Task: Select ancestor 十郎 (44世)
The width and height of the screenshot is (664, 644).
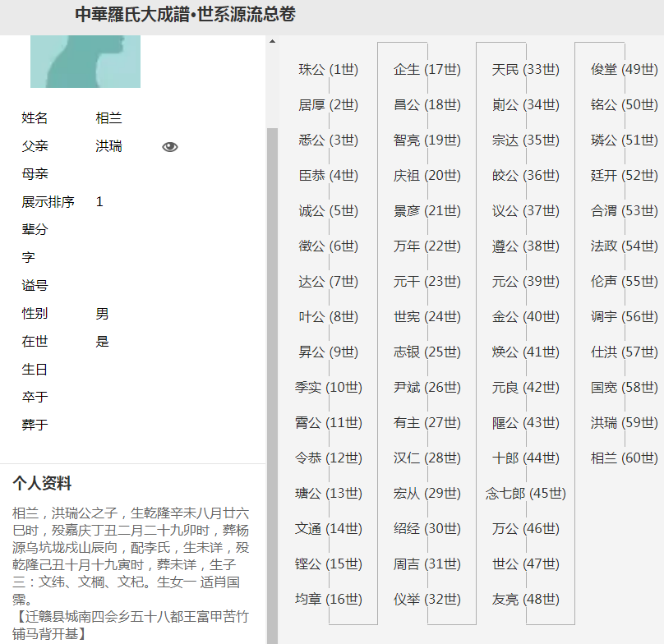Action: (x=525, y=458)
